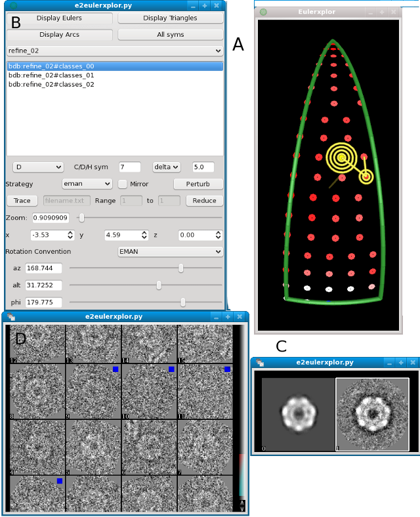Select particle thumbnail 8
The height and width of the screenshot is (517, 420).
(37, 392)
